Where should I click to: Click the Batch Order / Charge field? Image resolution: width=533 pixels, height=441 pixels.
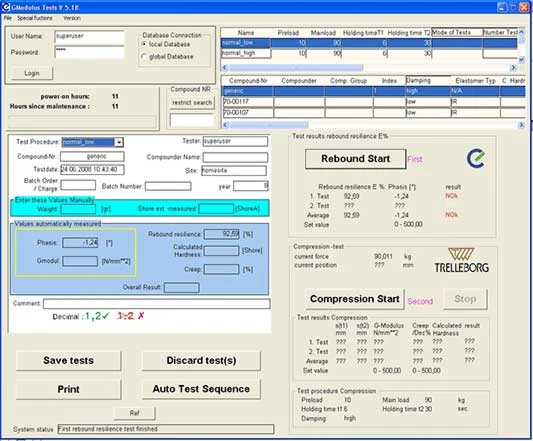coord(78,185)
